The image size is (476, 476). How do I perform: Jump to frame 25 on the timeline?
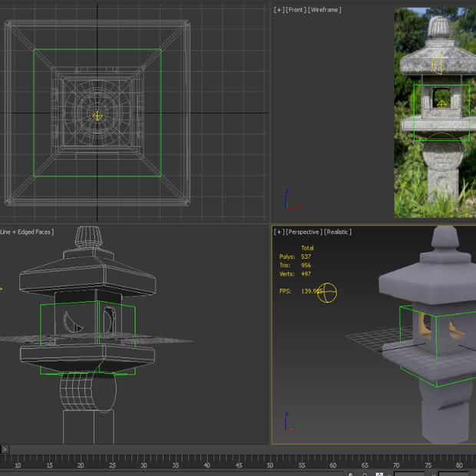(112, 464)
